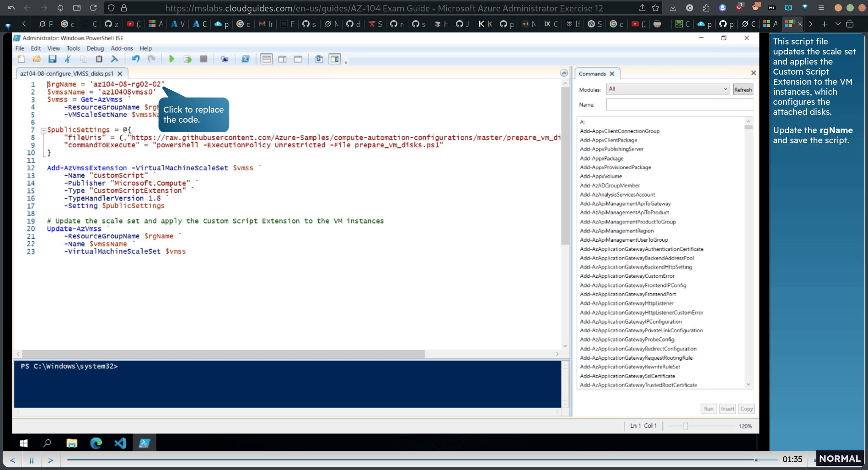Click the Run button in Commands pane
The height and width of the screenshot is (470, 868).
point(708,409)
